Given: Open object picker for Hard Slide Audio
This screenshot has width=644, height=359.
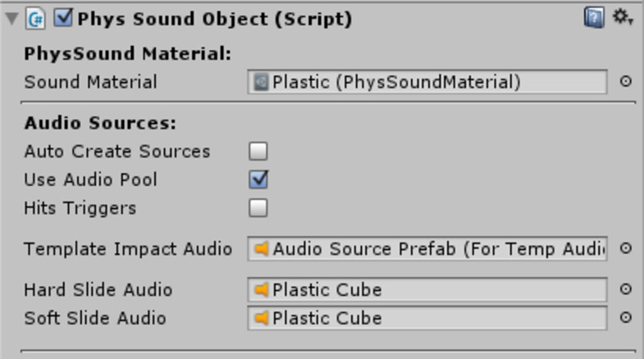Looking at the screenshot, I should pos(625,289).
